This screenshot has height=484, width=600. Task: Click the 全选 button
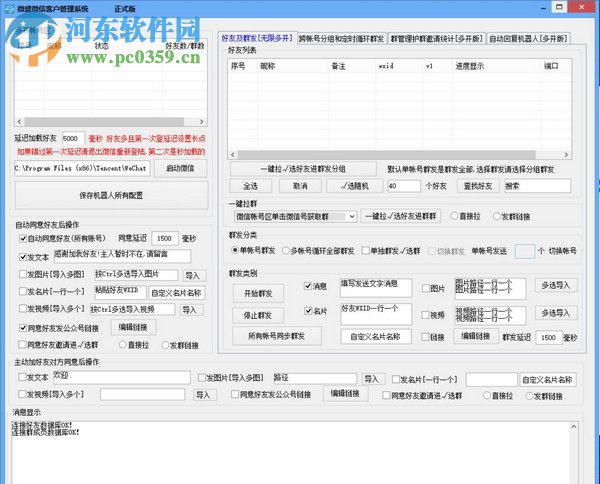(250, 186)
